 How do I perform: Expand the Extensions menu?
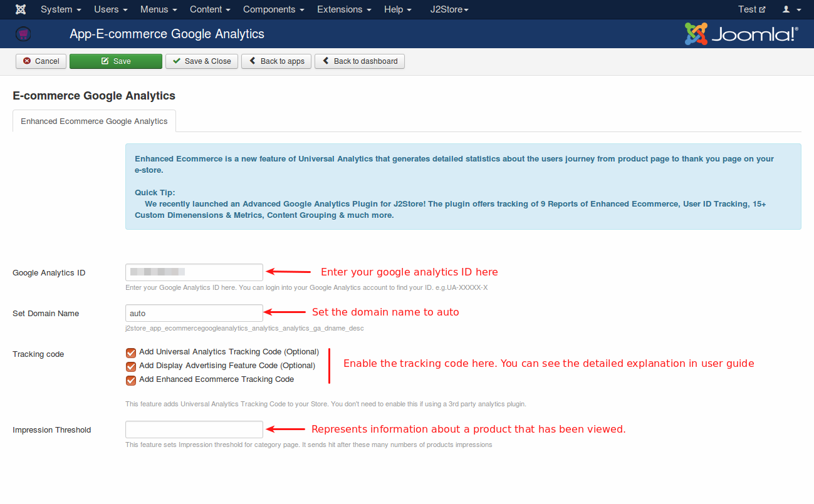pos(344,9)
